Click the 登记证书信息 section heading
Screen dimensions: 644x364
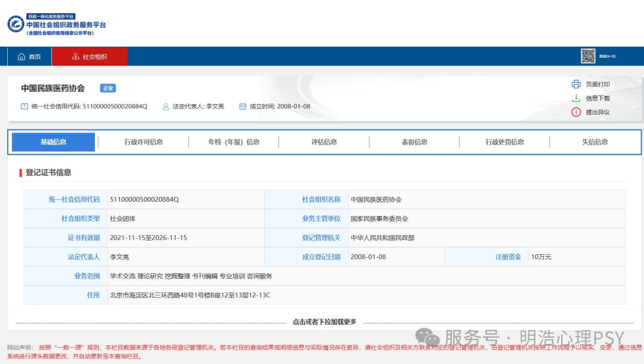(x=48, y=172)
